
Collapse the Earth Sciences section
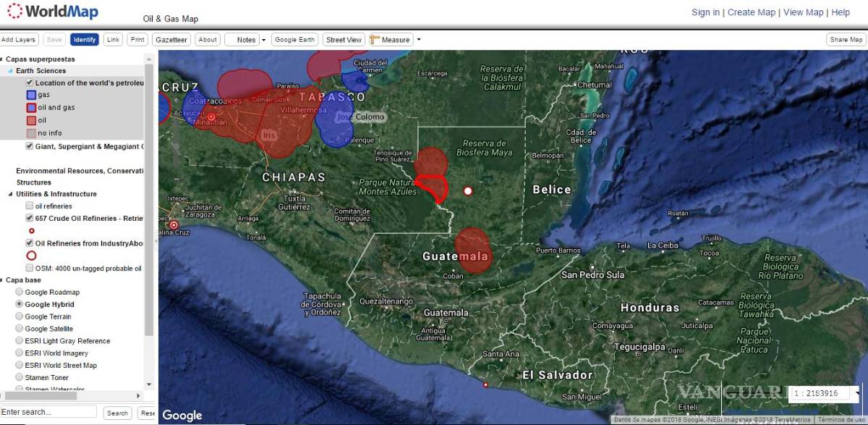(9, 70)
